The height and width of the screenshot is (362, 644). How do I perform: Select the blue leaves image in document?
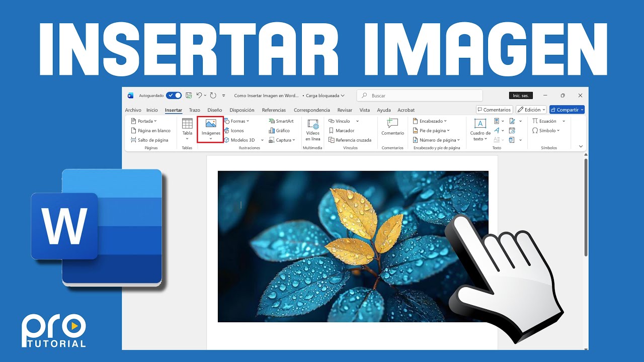353,246
